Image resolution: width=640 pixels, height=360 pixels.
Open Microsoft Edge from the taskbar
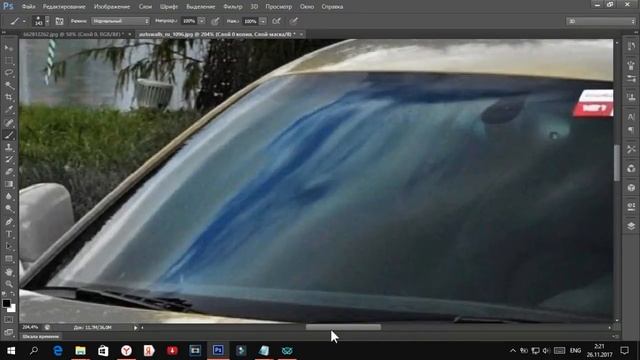point(58,351)
